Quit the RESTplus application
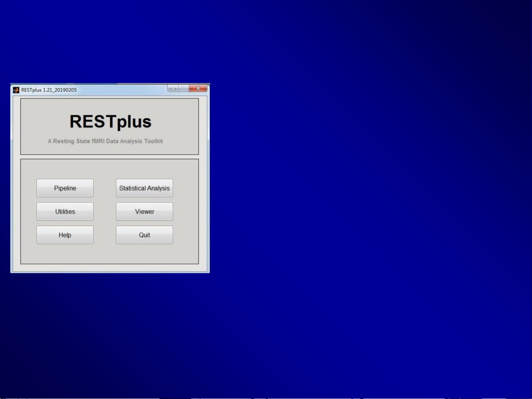Image resolution: width=532 pixels, height=399 pixels. click(x=144, y=235)
